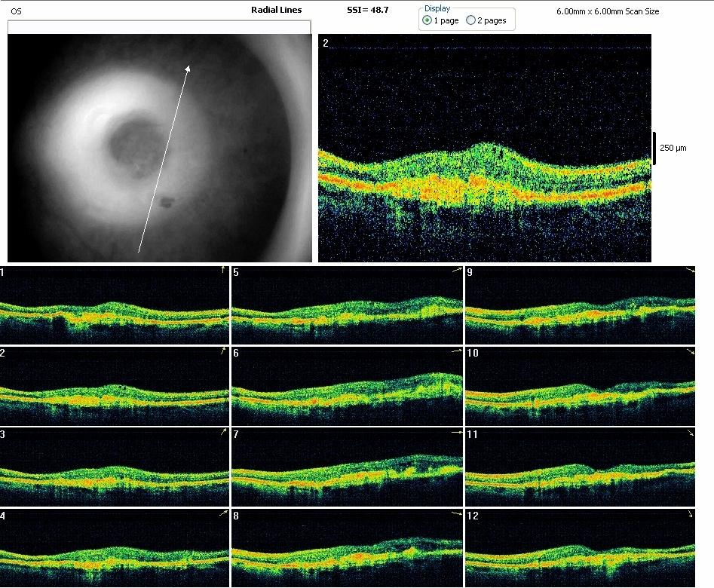The width and height of the screenshot is (714, 588).
Task: Select the "1 page" display radio button
Action: (427, 20)
